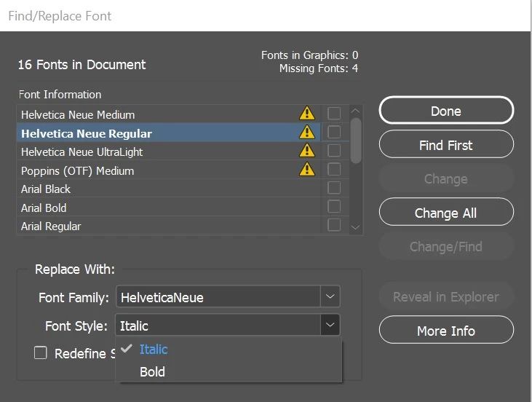The image size is (532, 402).
Task: Check the box beside Arial Regular
Action: click(334, 225)
